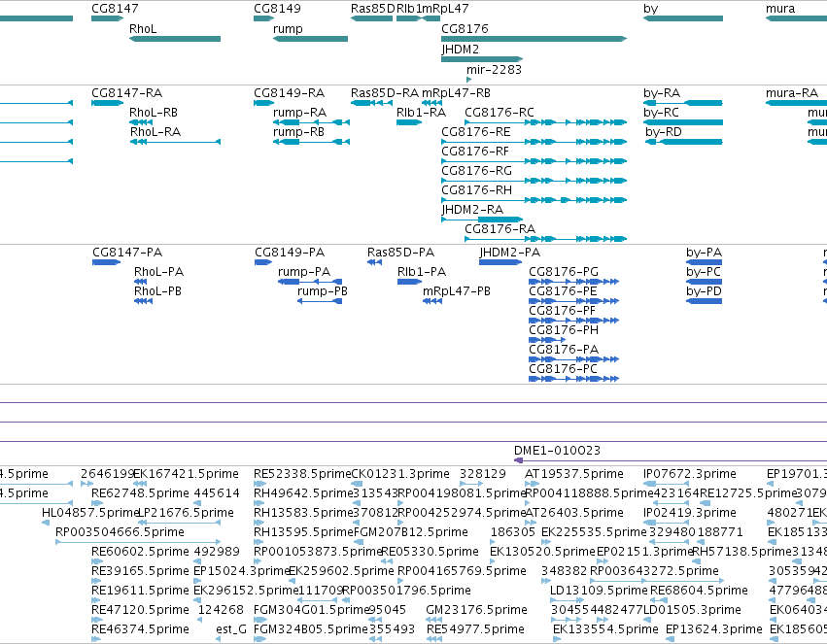Select the mir-2283 label
The image size is (827, 644).
495,70
